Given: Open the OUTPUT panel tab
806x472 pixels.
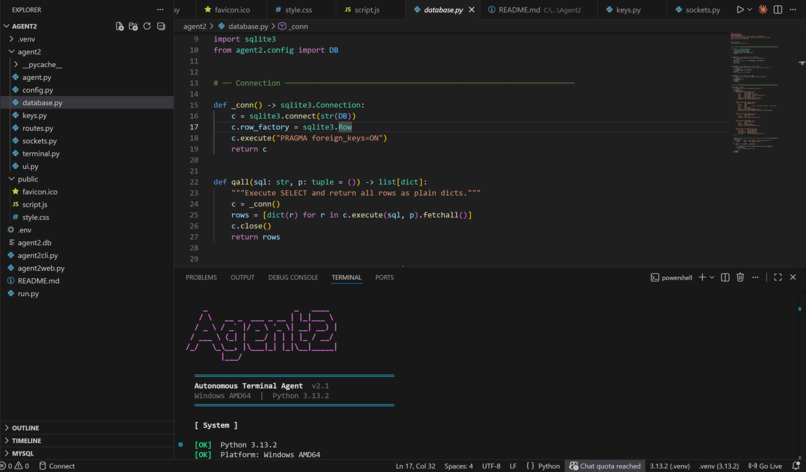Looking at the screenshot, I should 242,278.
